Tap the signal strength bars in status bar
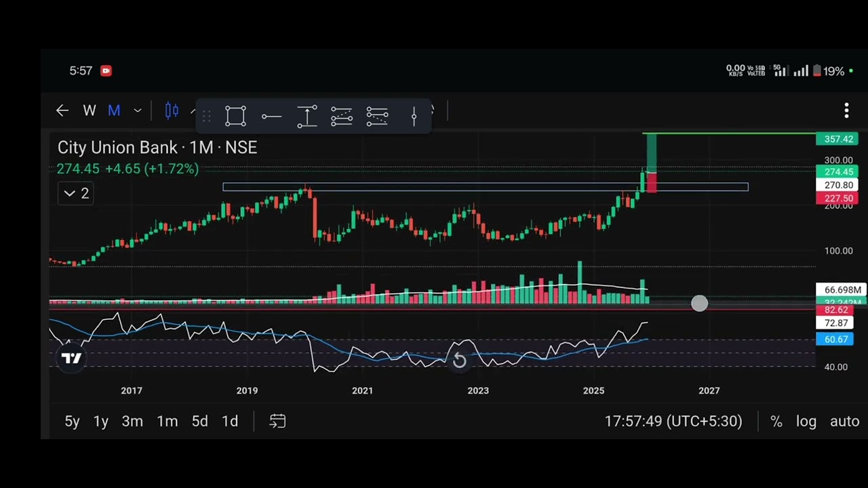Screen dimensions: 868x488 801,70
